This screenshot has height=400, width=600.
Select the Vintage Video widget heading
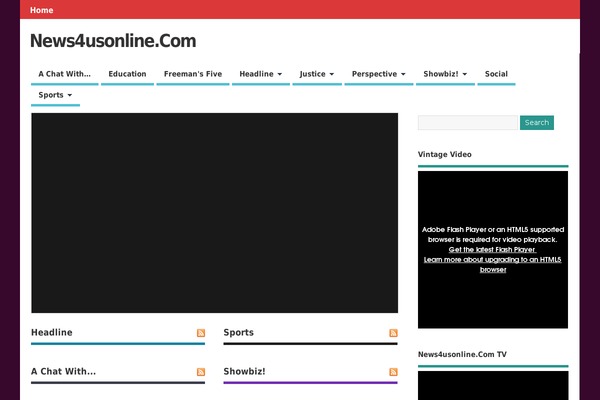tap(445, 154)
